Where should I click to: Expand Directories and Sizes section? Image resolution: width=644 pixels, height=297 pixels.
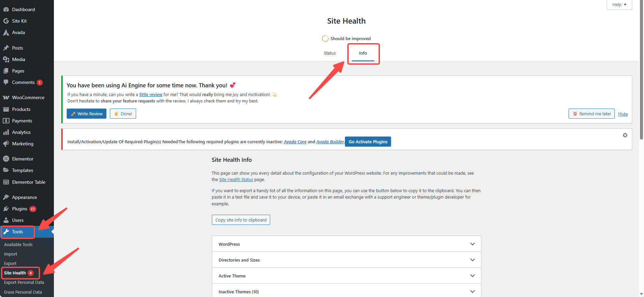point(472,260)
